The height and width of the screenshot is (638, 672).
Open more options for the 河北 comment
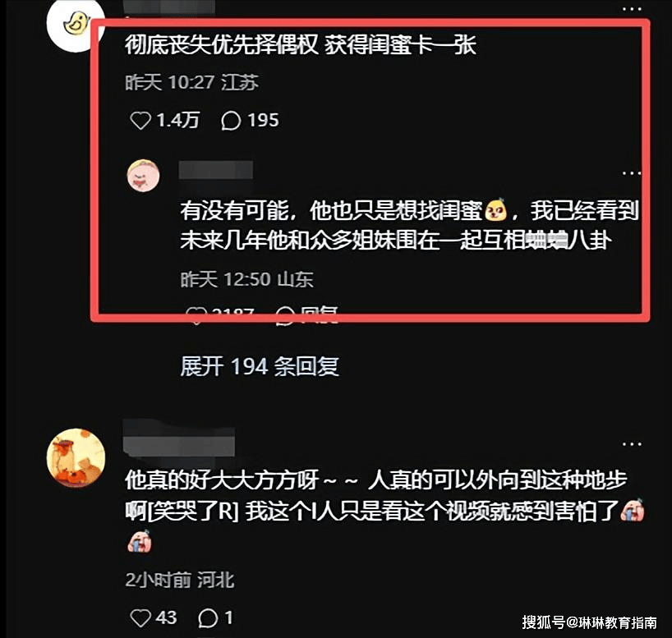tap(632, 444)
